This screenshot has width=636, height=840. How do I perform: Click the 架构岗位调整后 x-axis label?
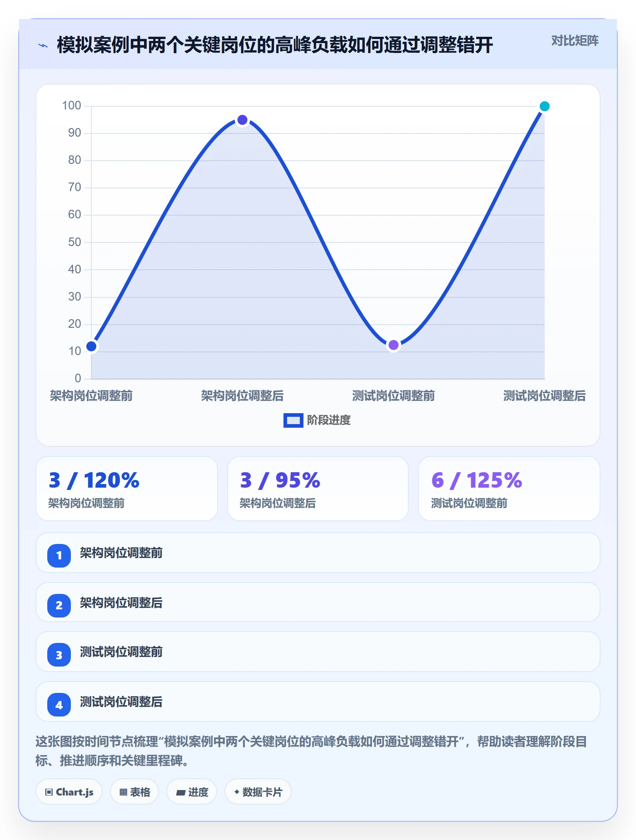(243, 396)
